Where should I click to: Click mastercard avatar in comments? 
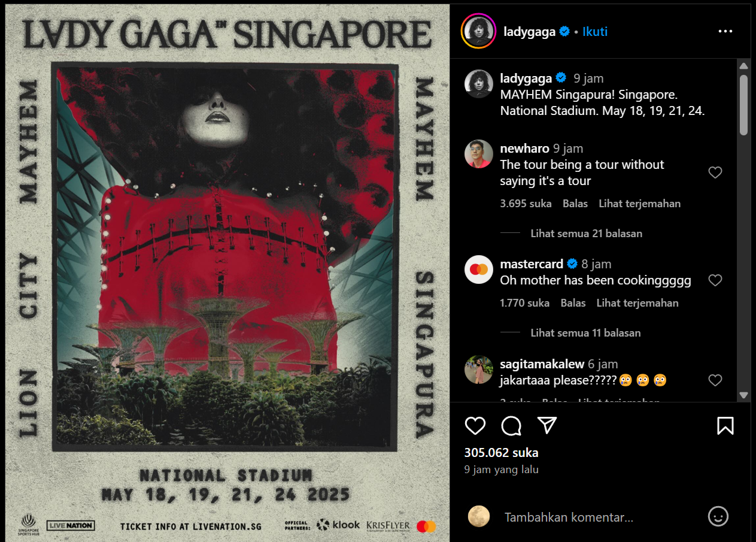[479, 270]
